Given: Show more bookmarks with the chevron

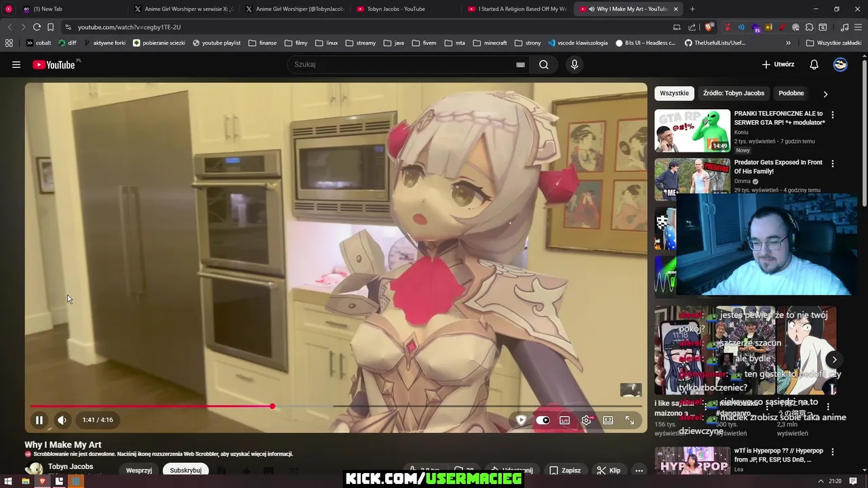Looking at the screenshot, I should (788, 43).
